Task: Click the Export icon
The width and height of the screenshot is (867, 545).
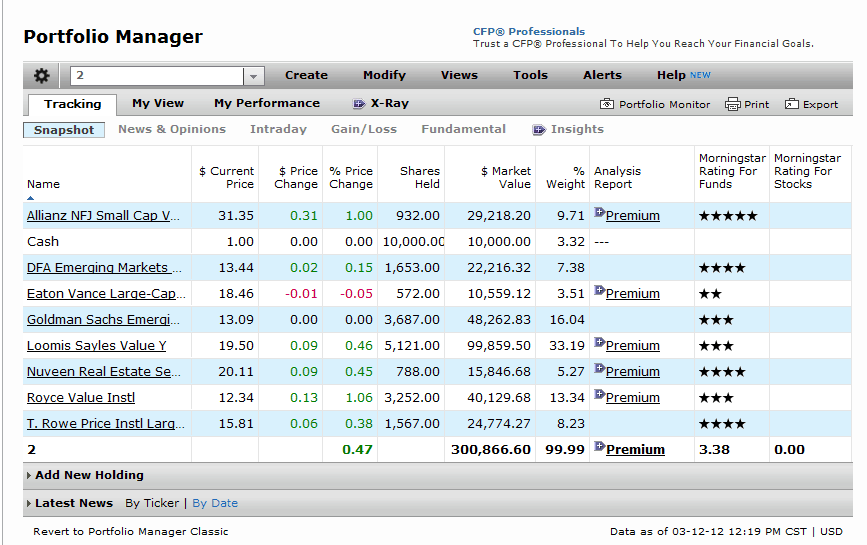Action: tap(792, 104)
